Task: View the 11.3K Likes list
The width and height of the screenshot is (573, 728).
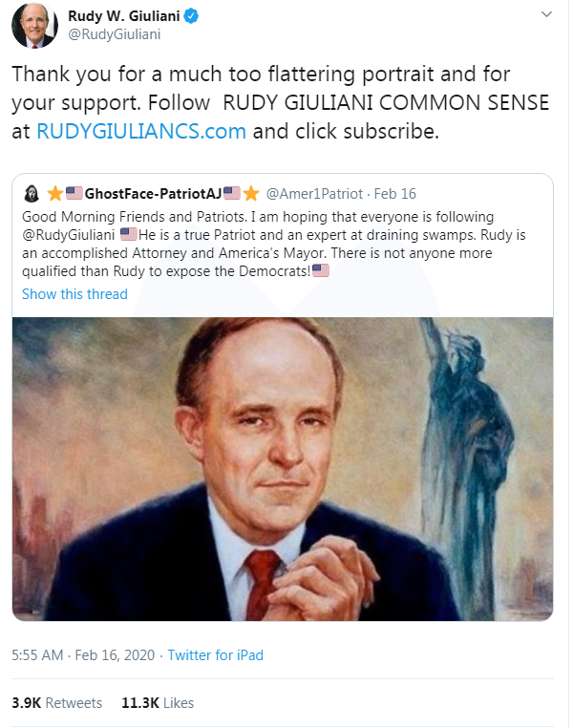Action: tap(158, 702)
